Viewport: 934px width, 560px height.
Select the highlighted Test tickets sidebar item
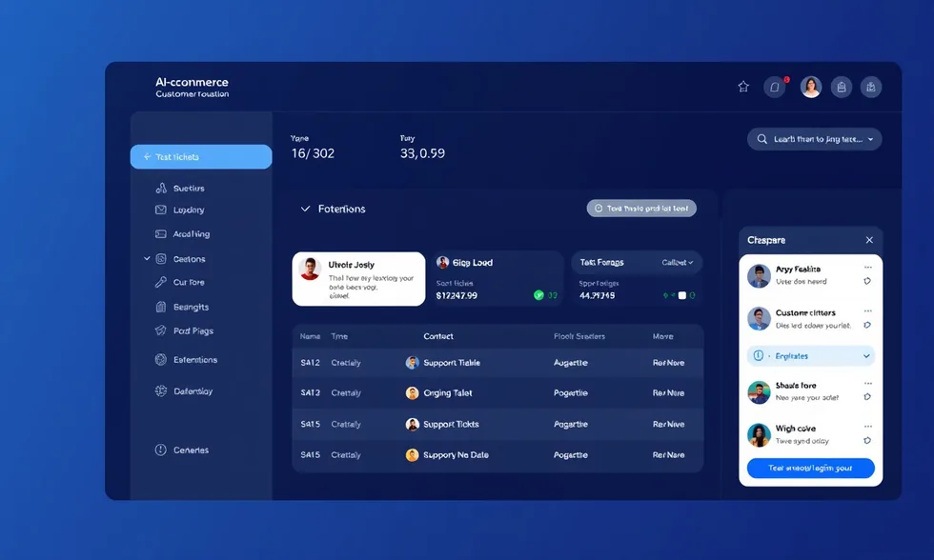(x=201, y=157)
